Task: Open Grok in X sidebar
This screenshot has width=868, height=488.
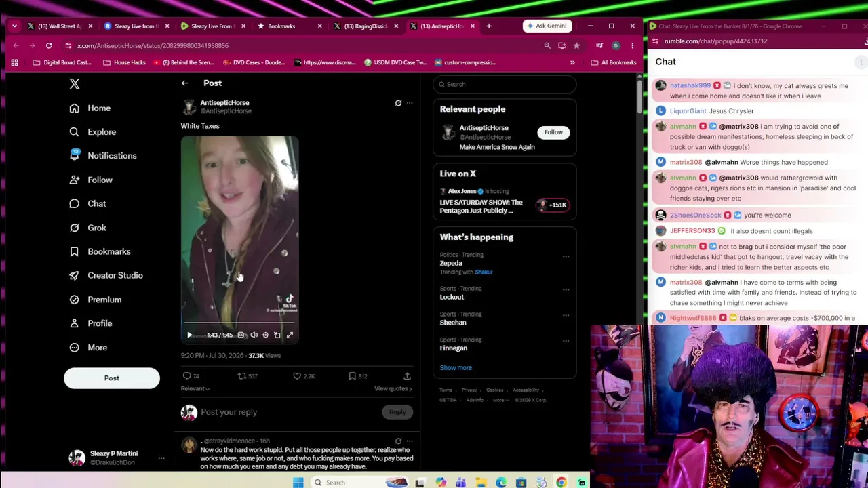Action: (x=87, y=228)
